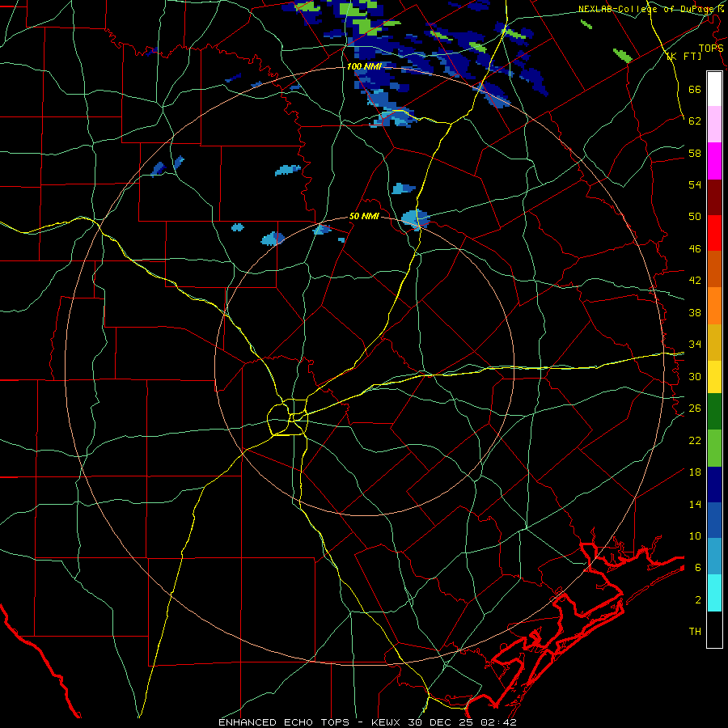
Task: Click the light pink legend swatch
Action: 714,124
